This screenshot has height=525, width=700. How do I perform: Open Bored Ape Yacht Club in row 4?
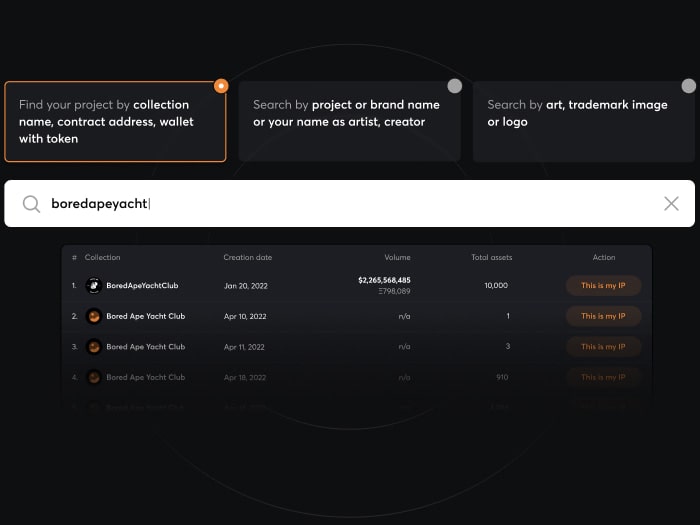pyautogui.click(x=146, y=377)
